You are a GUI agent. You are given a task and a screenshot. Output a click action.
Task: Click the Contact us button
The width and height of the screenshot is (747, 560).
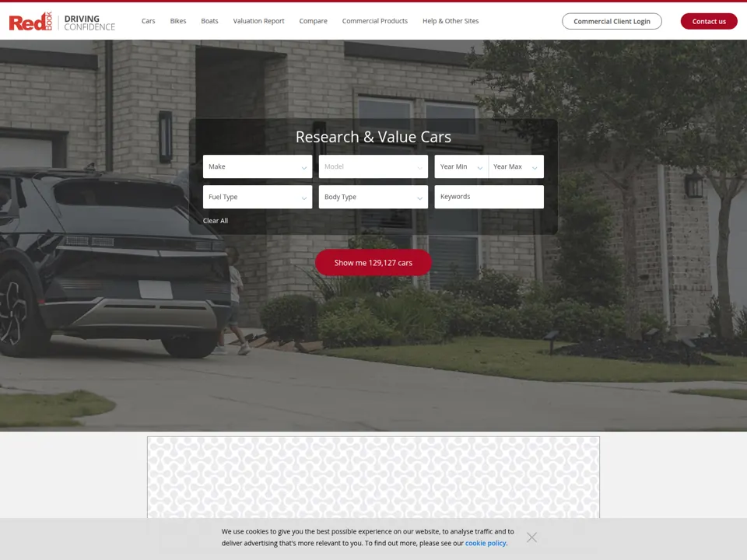(x=709, y=22)
